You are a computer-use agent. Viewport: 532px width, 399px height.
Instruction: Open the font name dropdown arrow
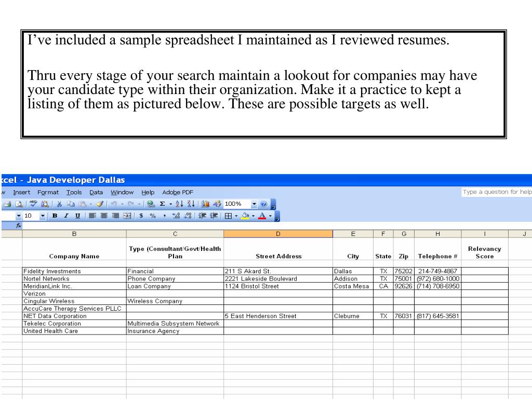18,216
